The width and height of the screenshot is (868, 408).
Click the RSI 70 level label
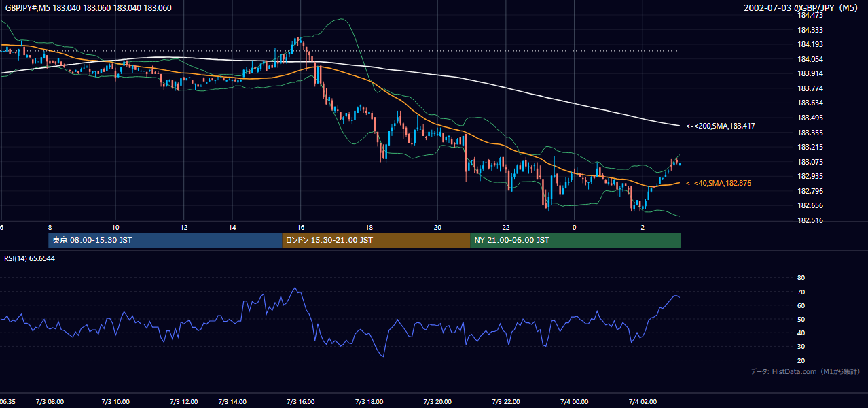(x=801, y=292)
